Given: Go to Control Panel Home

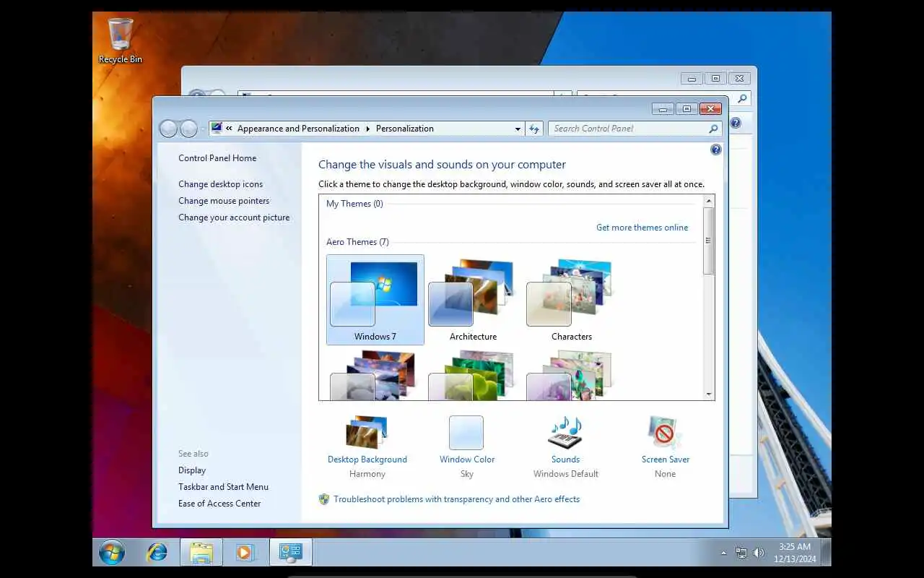Looking at the screenshot, I should click(x=217, y=158).
